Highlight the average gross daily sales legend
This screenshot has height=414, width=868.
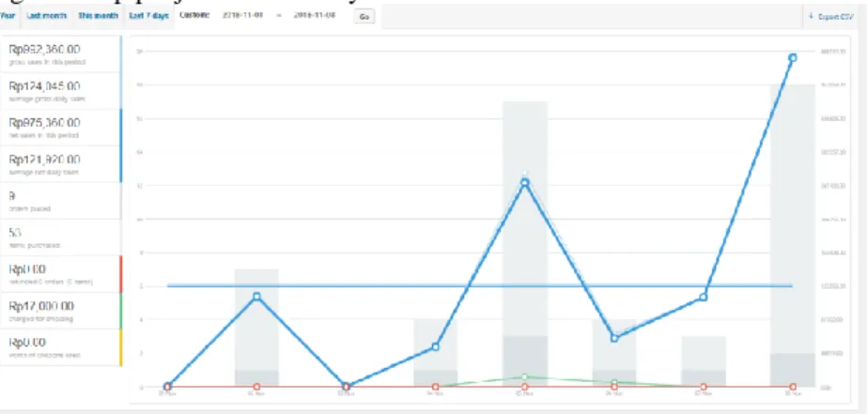[x=61, y=91]
